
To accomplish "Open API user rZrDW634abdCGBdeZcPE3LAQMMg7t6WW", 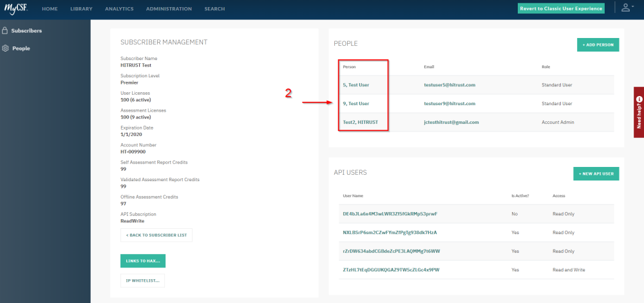I will click(x=392, y=251).
